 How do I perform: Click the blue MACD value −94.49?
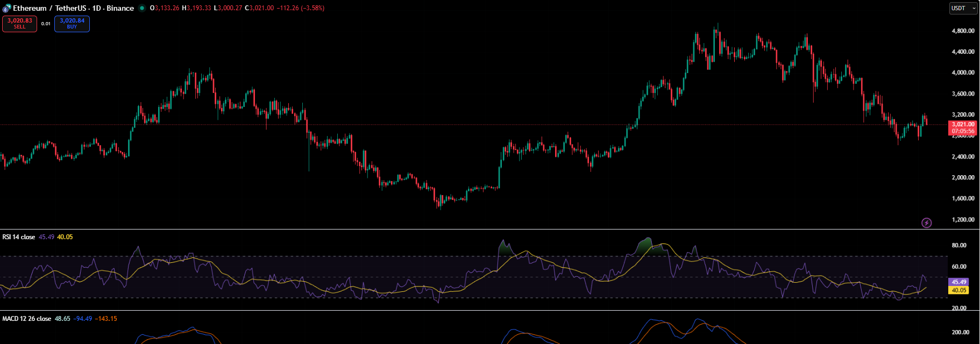(x=83, y=319)
